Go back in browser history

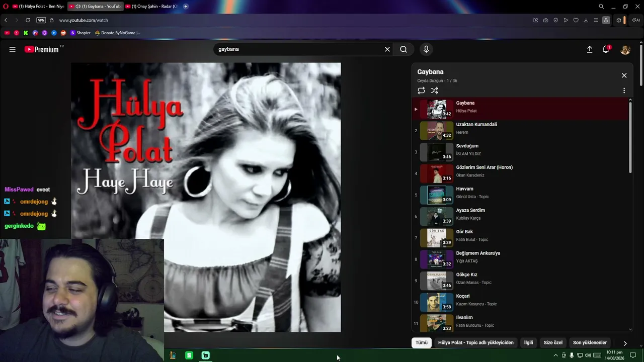tap(6, 20)
